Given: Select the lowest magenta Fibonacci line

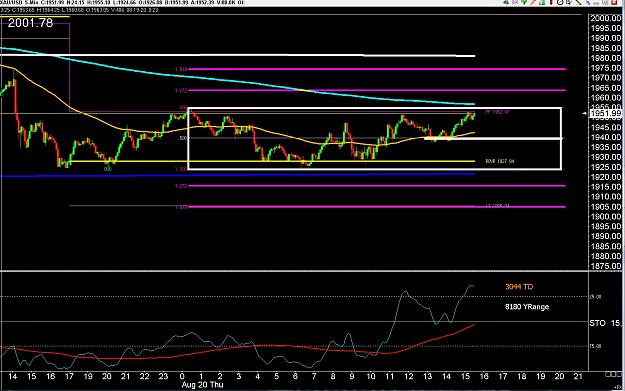Looking at the screenshot, I should click(377, 206).
